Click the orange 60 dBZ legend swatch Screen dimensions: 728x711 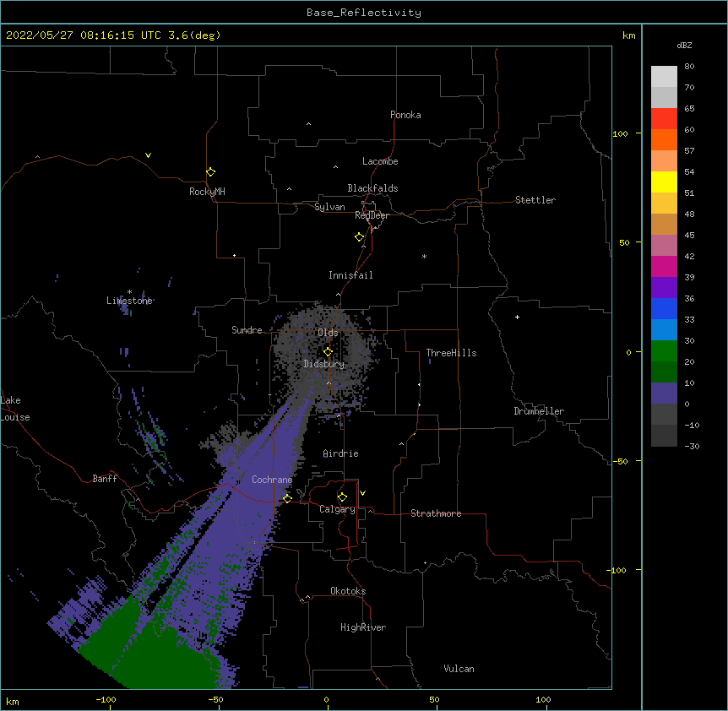[x=664, y=139]
